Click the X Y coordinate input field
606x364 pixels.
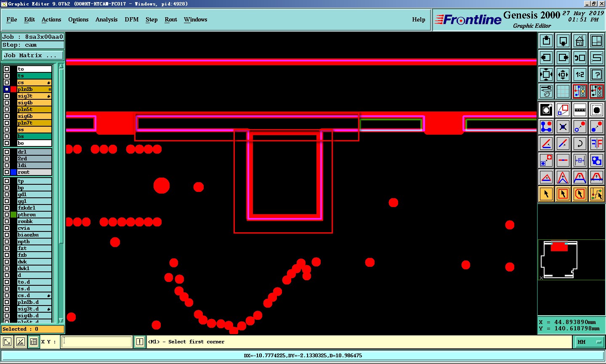coord(97,342)
